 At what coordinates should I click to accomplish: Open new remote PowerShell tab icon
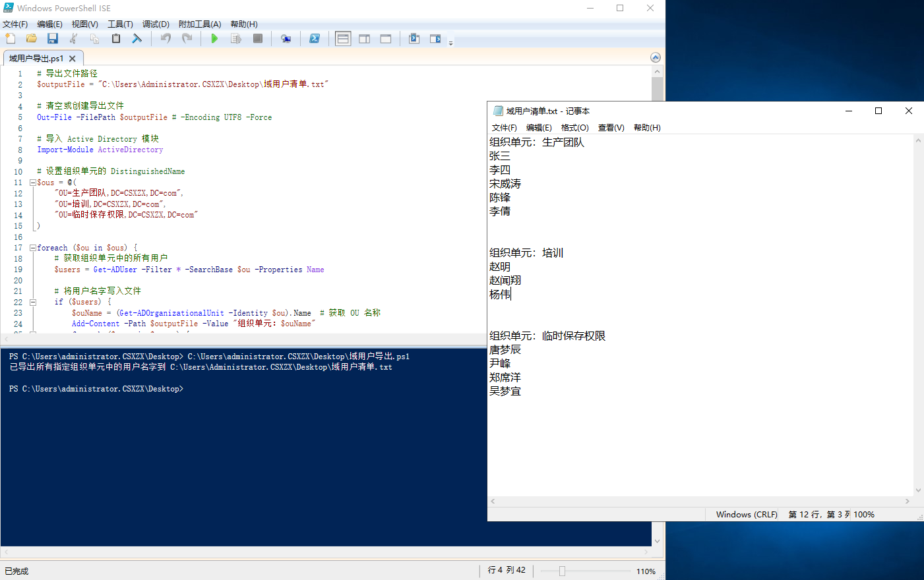click(x=286, y=39)
